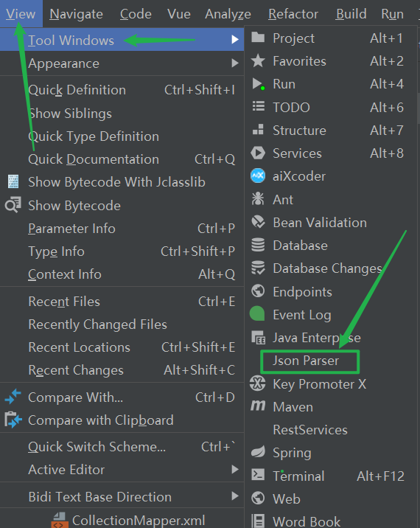Open Database tool window icon
This screenshot has width=420, height=528.
click(x=258, y=245)
